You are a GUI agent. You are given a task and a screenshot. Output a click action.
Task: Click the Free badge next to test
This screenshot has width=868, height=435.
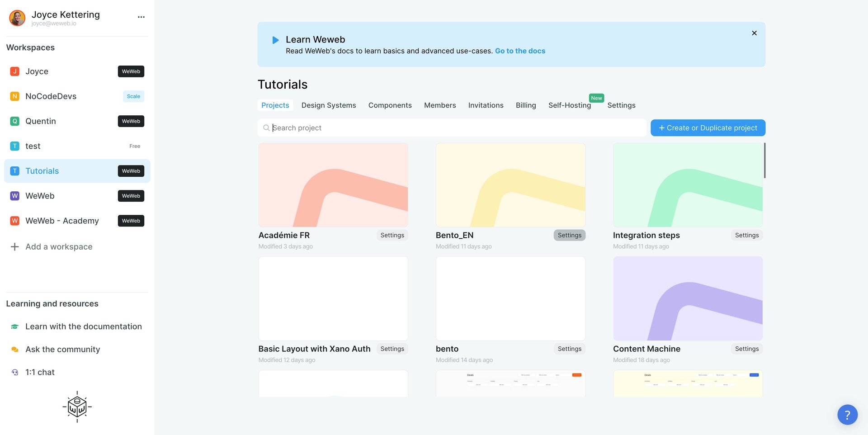[x=135, y=146]
